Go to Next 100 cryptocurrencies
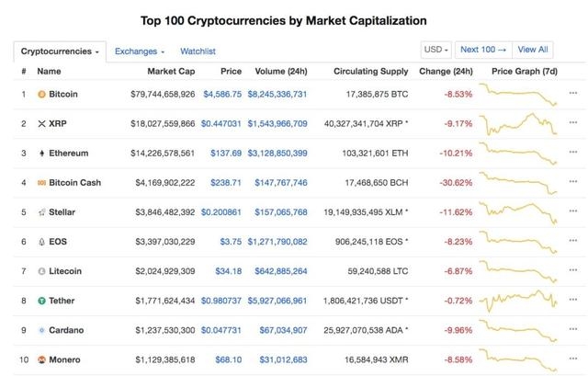Screen dimensions: 588x376 point(483,50)
